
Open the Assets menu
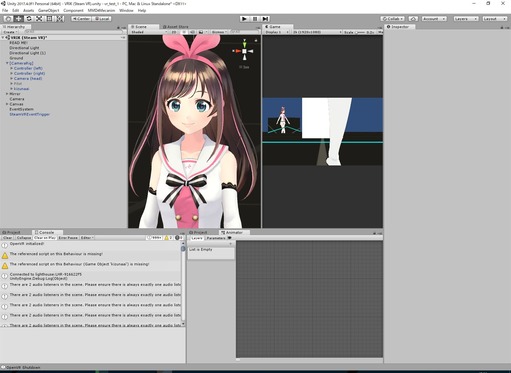pos(29,10)
